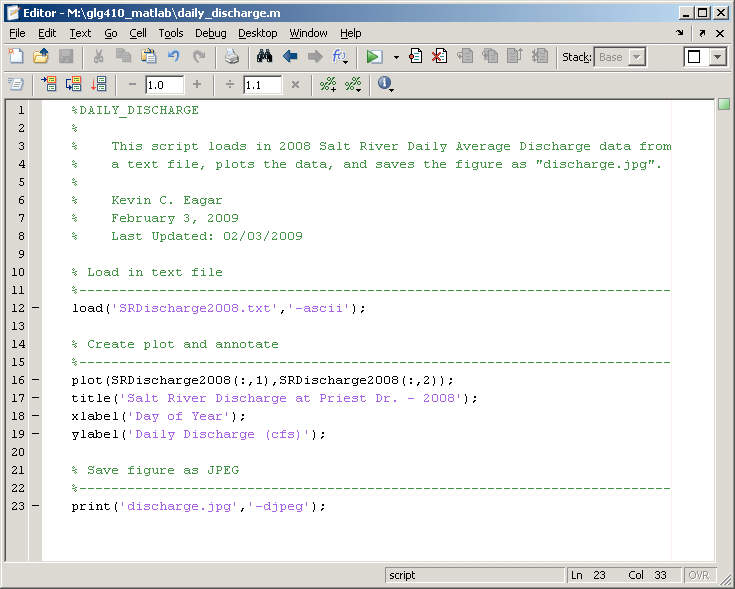This screenshot has height=589, width=735.
Task: Open the Window menu
Action: coord(308,33)
